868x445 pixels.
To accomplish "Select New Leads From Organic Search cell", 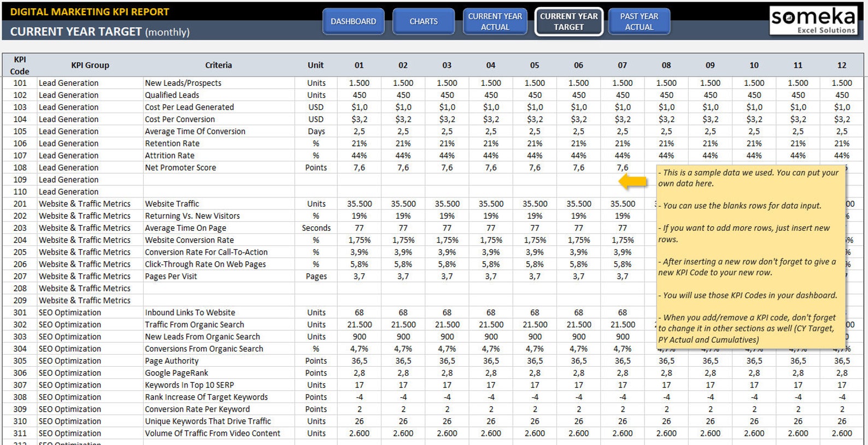I will [219, 337].
